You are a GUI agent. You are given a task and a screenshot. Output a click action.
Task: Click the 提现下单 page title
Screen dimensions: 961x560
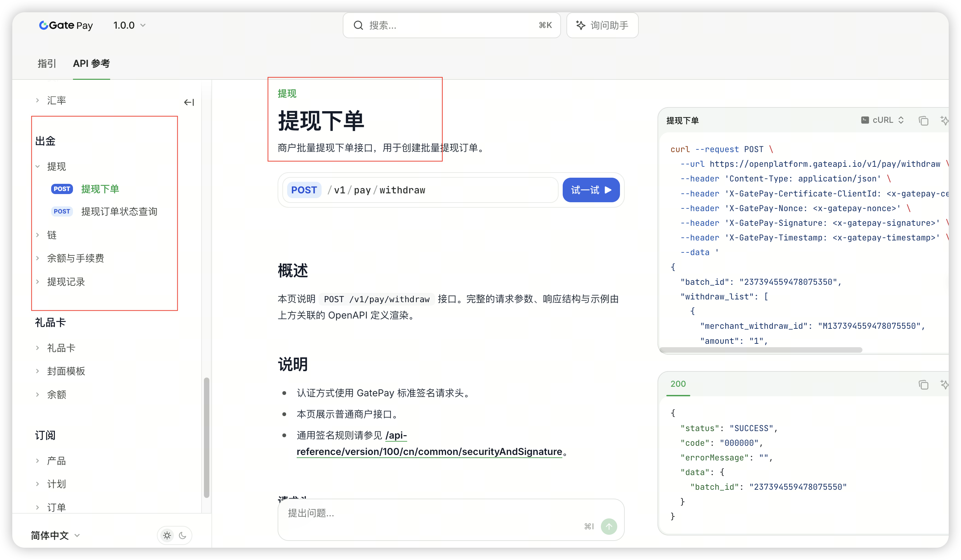321,120
